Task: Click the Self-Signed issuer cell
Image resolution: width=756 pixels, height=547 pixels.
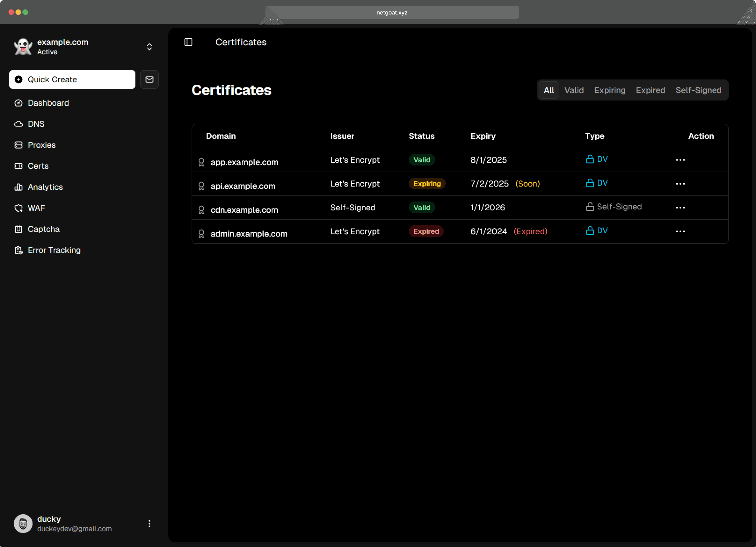Action: click(x=353, y=208)
